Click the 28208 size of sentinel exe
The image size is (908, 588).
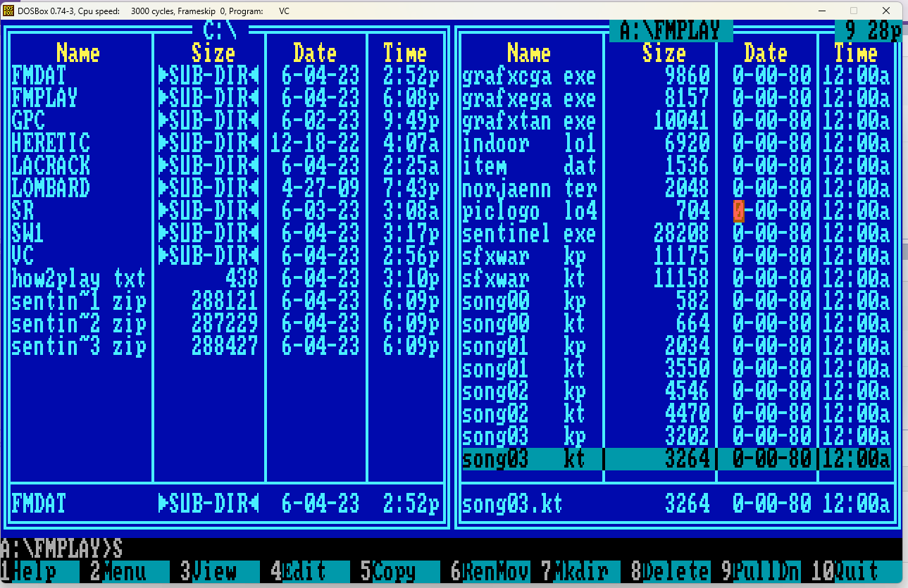(681, 233)
